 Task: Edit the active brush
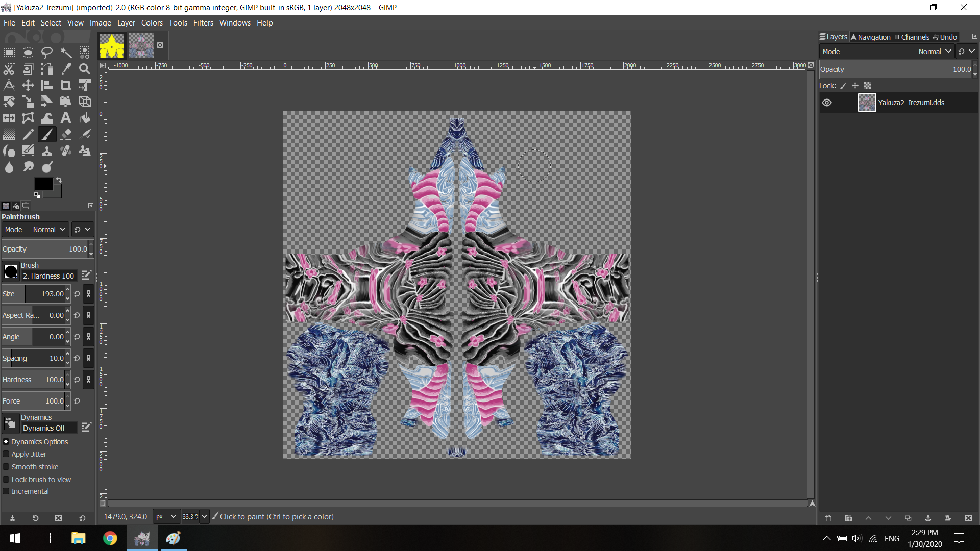pos(86,275)
